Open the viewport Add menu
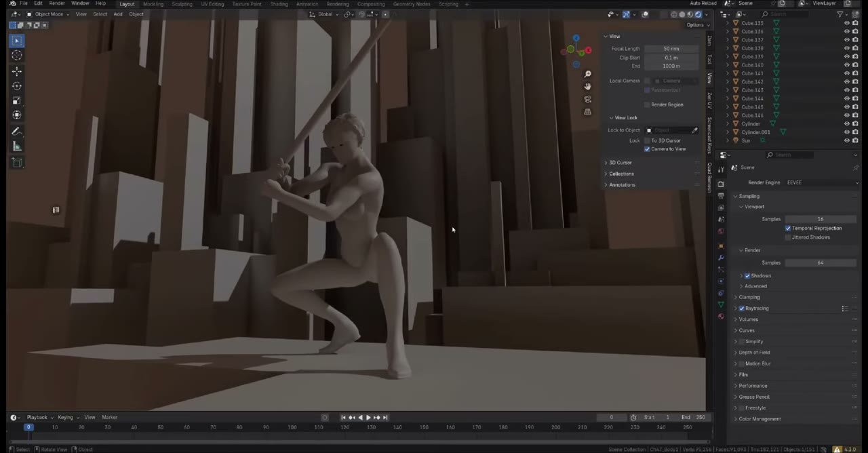Image resolution: width=868 pixels, height=453 pixels. 117,14
